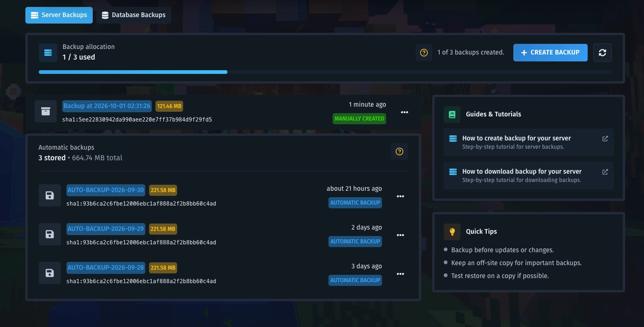This screenshot has width=644, height=327.
Task: Open options menu for AUTO-BACKUP-2026-09-30
Action: point(400,196)
